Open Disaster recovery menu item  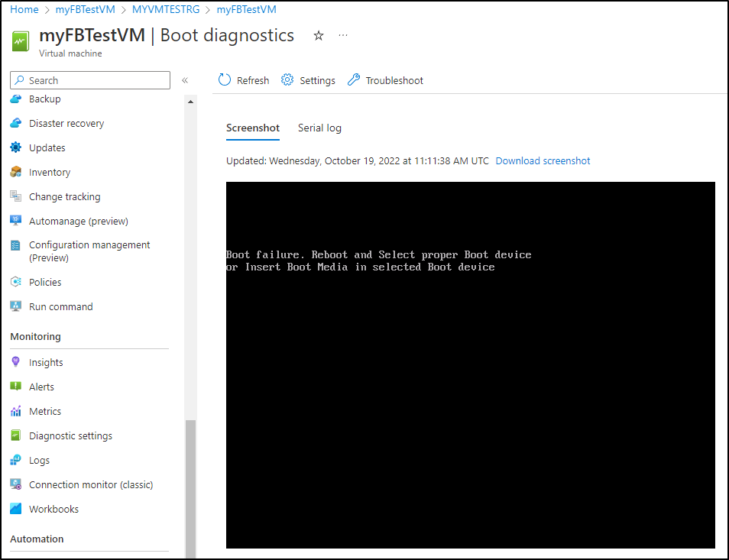66,124
